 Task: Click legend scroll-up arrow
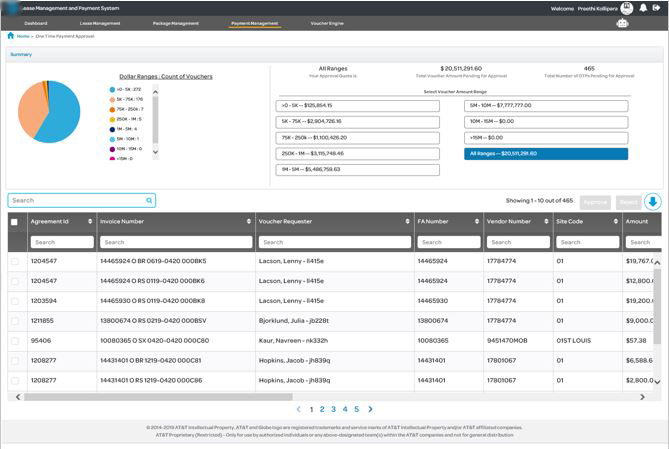[x=155, y=92]
